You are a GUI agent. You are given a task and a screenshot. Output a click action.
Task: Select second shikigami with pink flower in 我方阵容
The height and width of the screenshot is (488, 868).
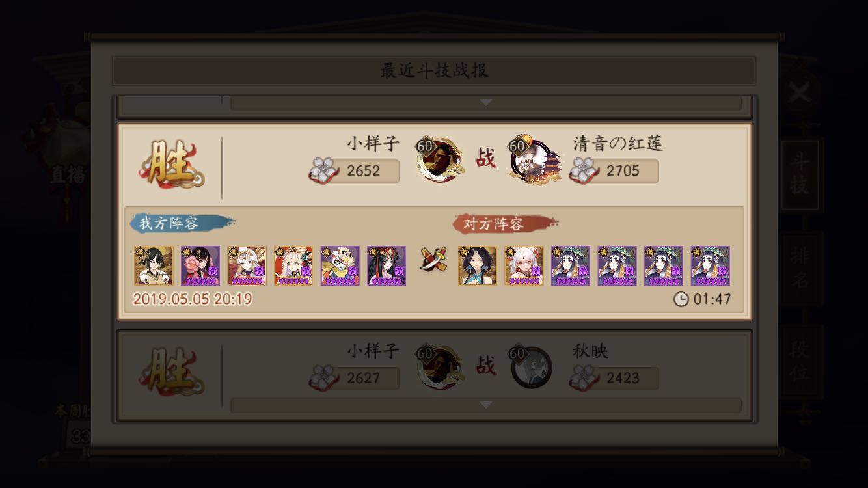pyautogui.click(x=200, y=265)
